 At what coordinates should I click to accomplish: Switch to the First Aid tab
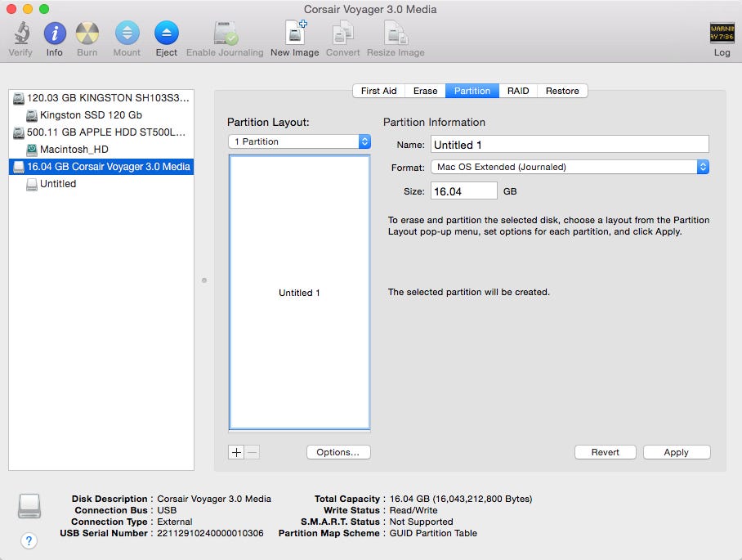tap(378, 91)
